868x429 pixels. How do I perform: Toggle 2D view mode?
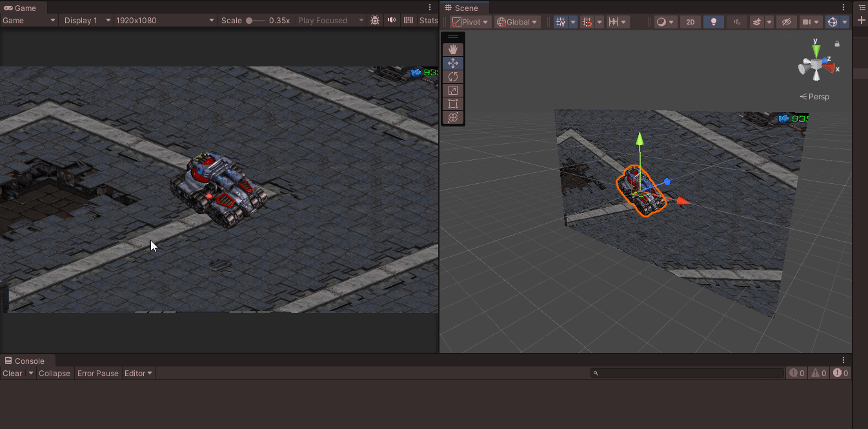(691, 22)
